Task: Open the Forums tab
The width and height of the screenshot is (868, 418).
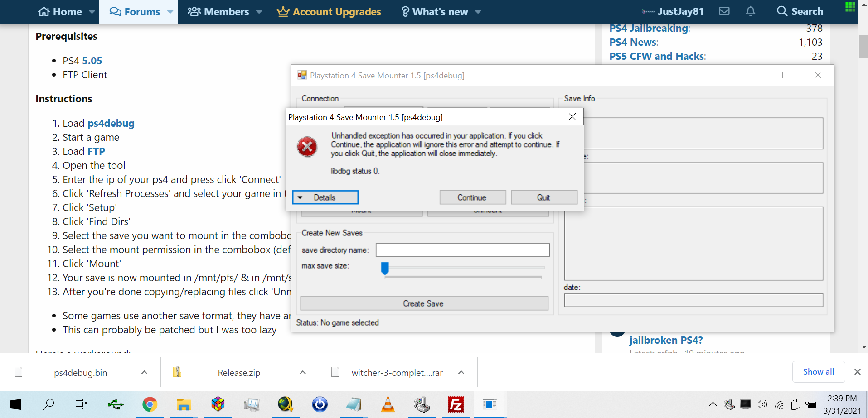Action: click(135, 12)
